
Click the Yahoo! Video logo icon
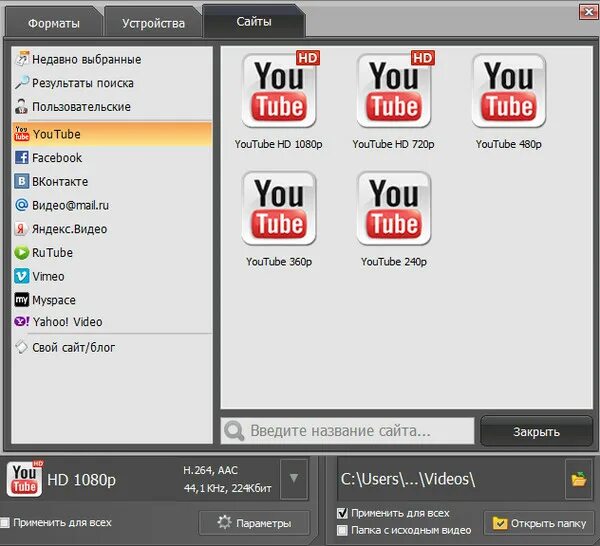(22, 321)
